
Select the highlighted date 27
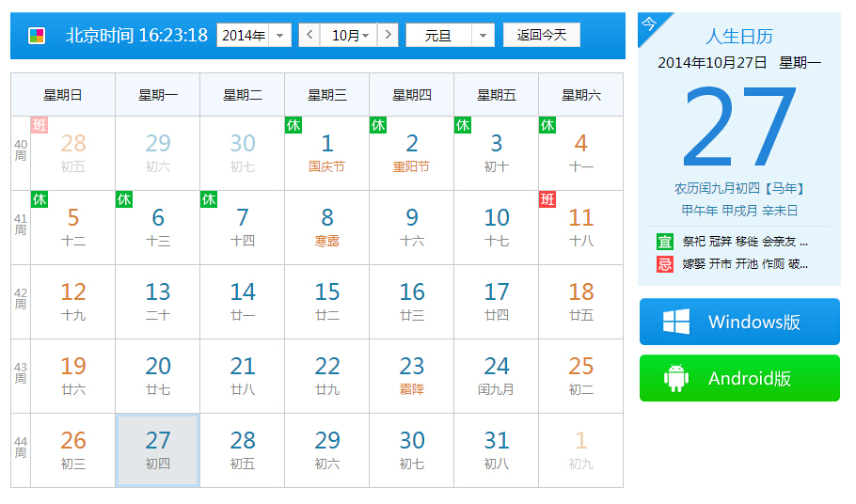[x=157, y=449]
